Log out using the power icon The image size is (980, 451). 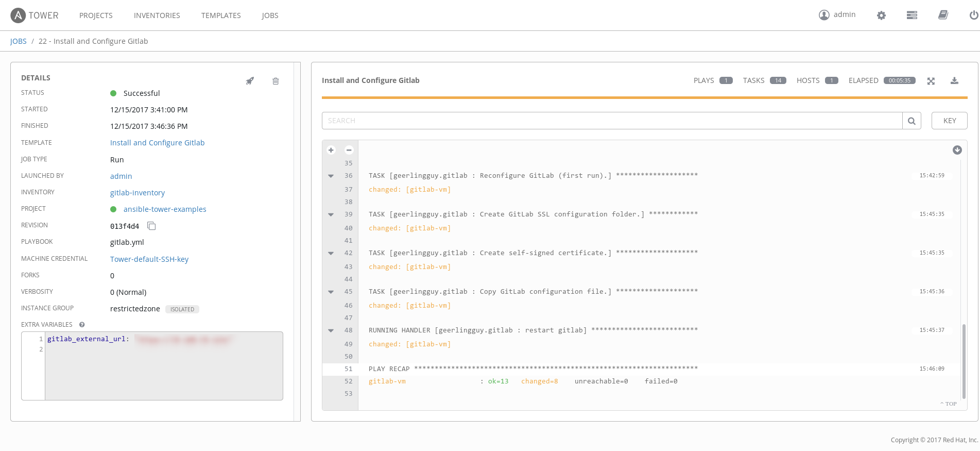[973, 15]
